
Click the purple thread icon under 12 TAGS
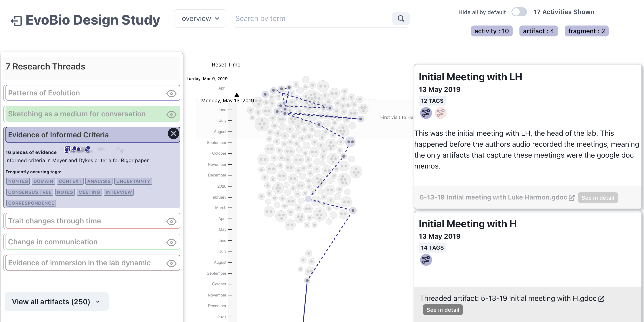pyautogui.click(x=426, y=113)
